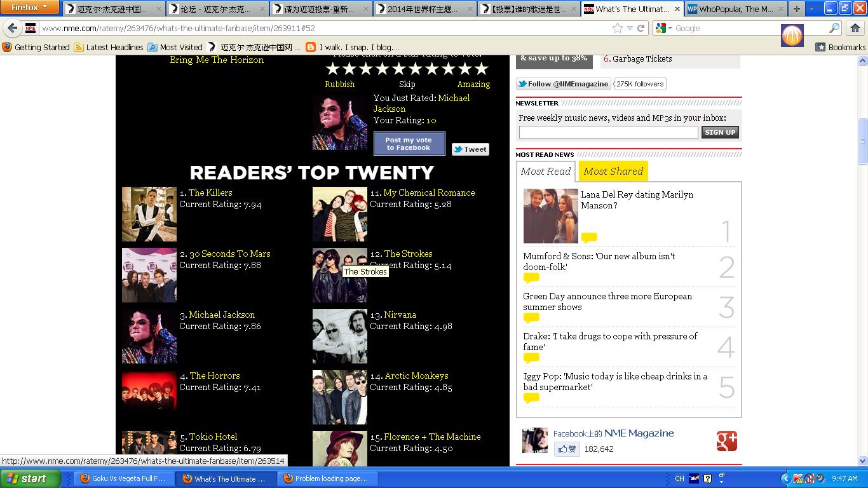Viewport: 868px width, 488px height.
Task: Click the browser back arrow button
Action: pos(13,28)
